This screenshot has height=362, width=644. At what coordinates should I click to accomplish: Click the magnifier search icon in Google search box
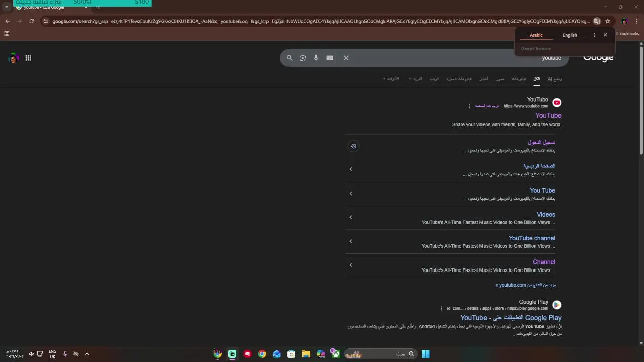tap(289, 58)
